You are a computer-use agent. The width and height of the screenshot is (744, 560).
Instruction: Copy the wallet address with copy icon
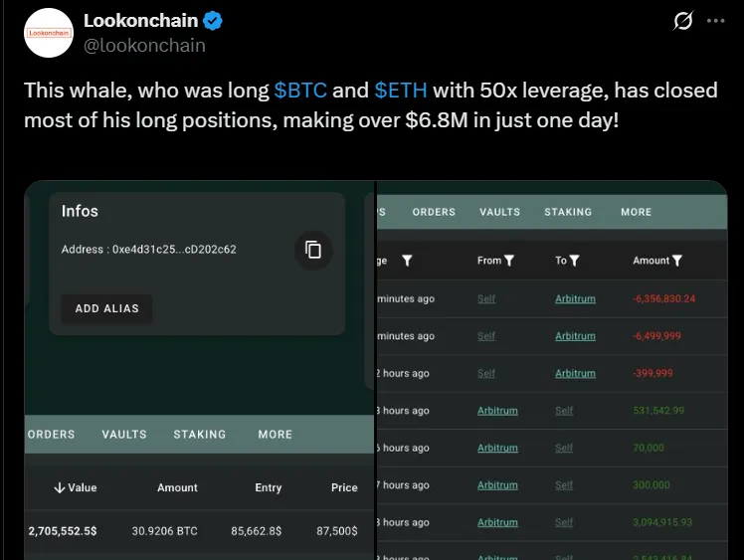click(313, 250)
